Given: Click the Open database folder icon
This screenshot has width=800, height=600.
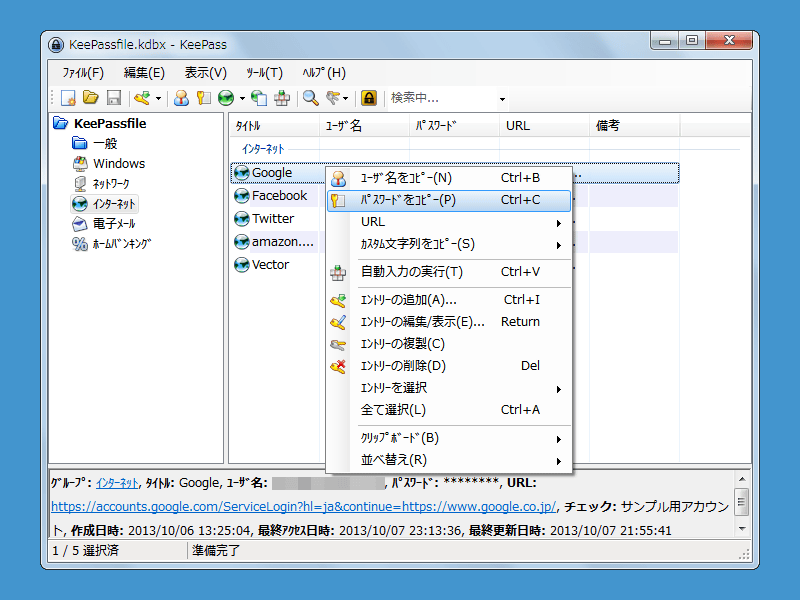Looking at the screenshot, I should point(91,97).
